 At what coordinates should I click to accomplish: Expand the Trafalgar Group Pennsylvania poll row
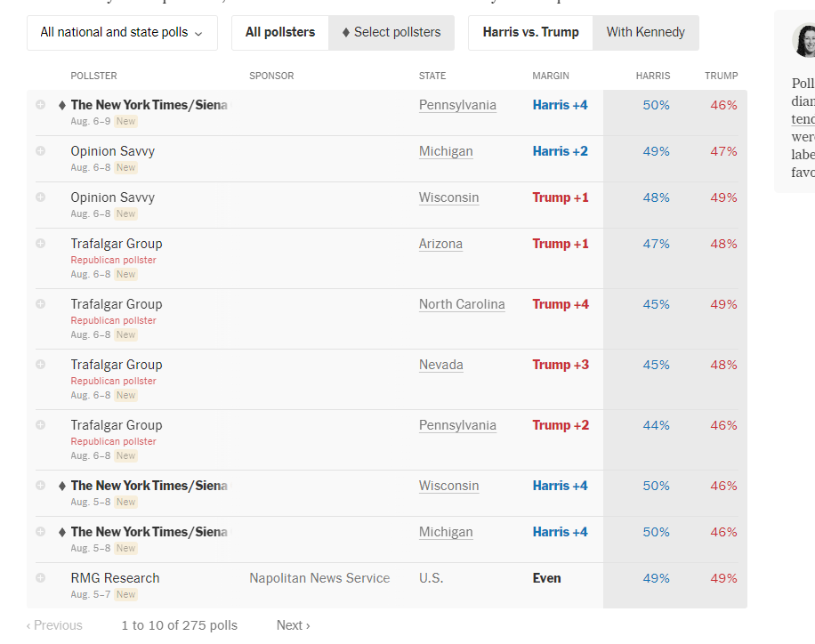(40, 425)
